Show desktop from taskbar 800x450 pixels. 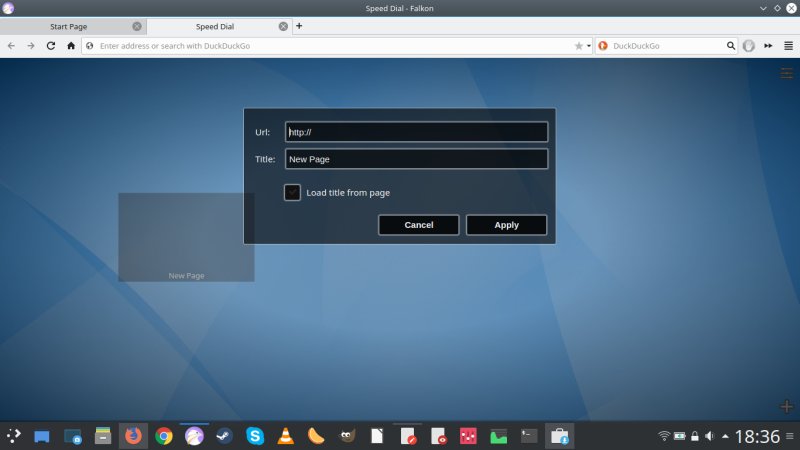pyautogui.click(x=42, y=437)
